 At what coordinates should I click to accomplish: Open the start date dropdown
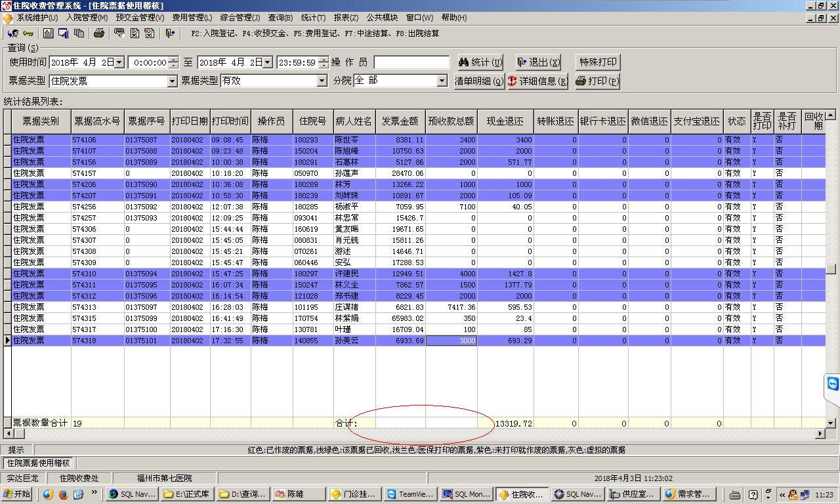click(x=119, y=62)
